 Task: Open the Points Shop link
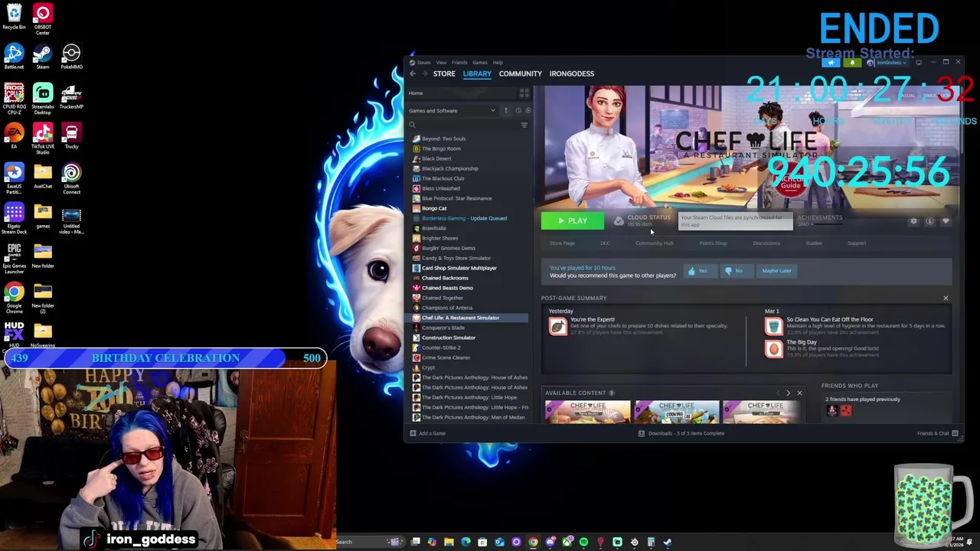point(713,243)
